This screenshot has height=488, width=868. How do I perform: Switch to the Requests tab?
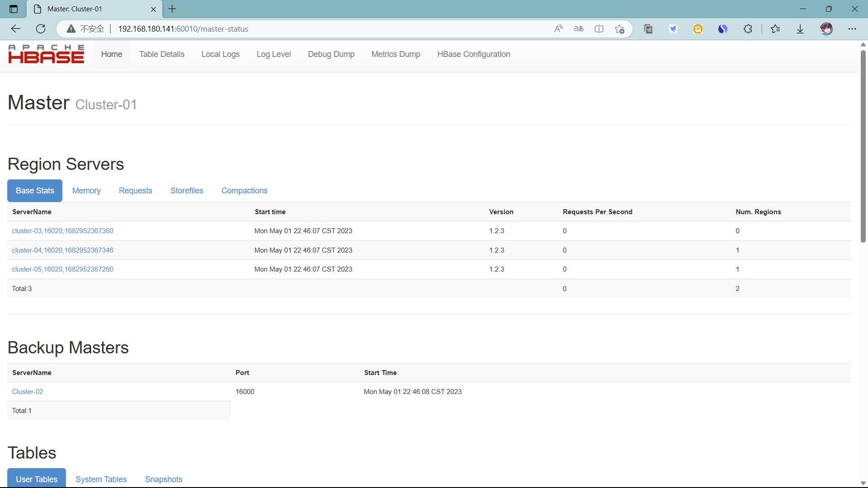tap(135, 191)
